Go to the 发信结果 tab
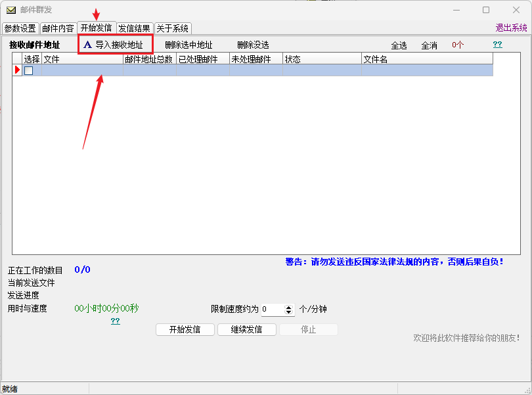The width and height of the screenshot is (532, 395). coord(135,28)
